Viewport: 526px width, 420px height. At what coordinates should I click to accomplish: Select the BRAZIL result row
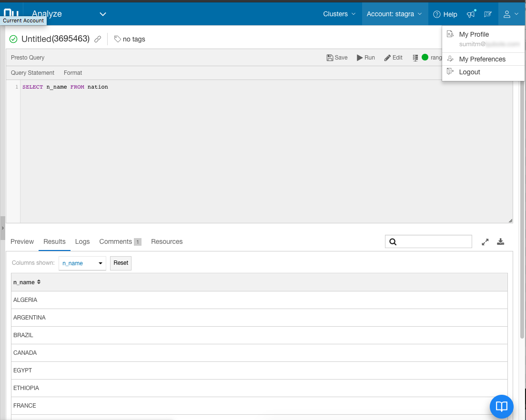pyautogui.click(x=259, y=335)
